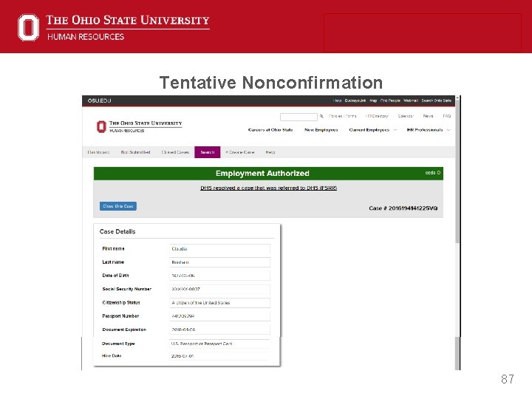Open New Employees menu
The image size is (532, 399).
tap(321, 130)
